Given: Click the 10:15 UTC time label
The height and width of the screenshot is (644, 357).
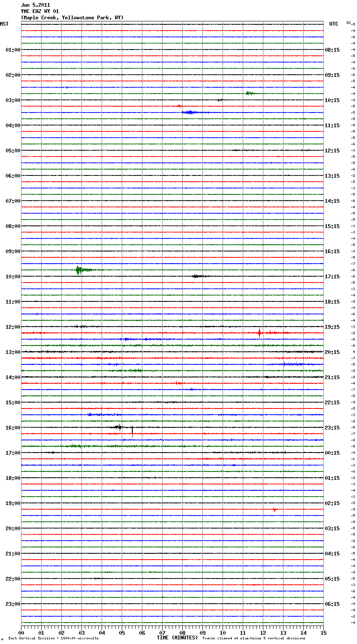Looking at the screenshot, I should click(332, 100).
